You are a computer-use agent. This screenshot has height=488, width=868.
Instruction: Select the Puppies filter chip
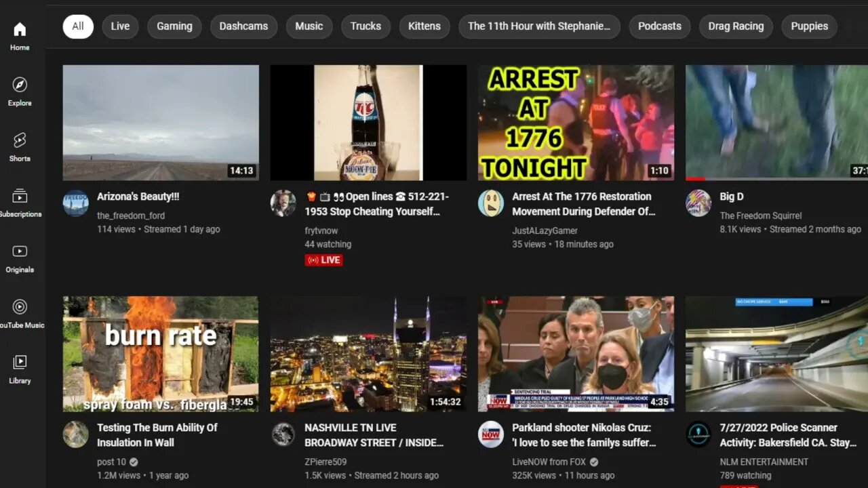pyautogui.click(x=809, y=26)
